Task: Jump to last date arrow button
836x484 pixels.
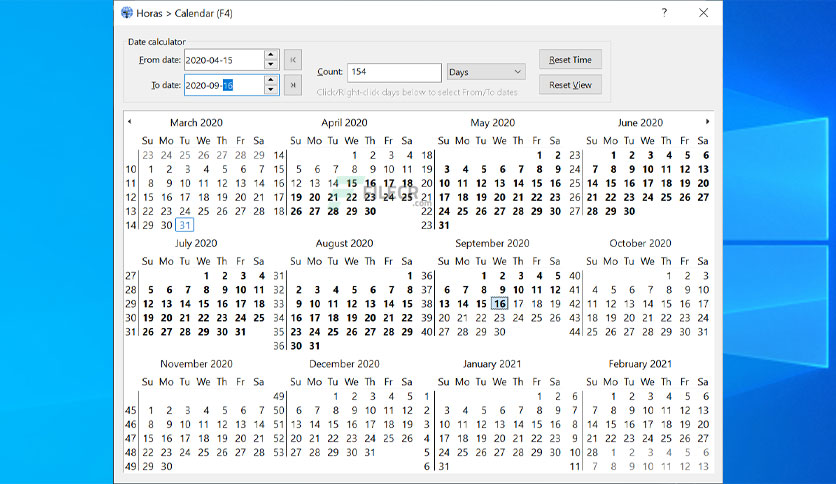Action: click(293, 85)
